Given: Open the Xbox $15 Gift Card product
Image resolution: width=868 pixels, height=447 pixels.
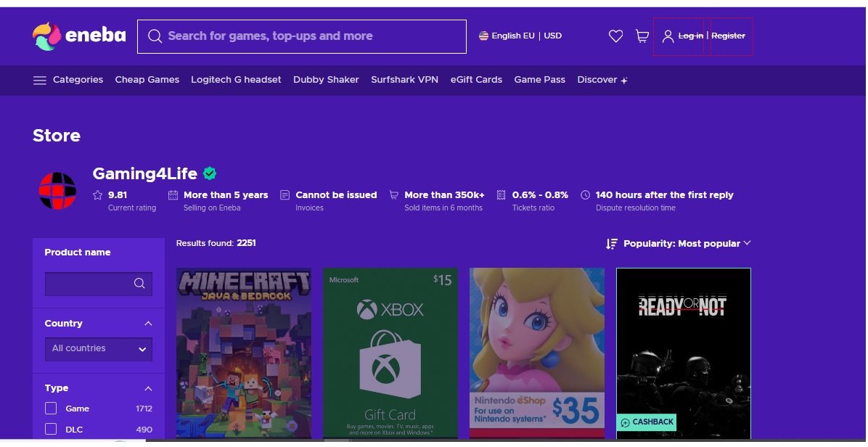Looking at the screenshot, I should pyautogui.click(x=390, y=353).
